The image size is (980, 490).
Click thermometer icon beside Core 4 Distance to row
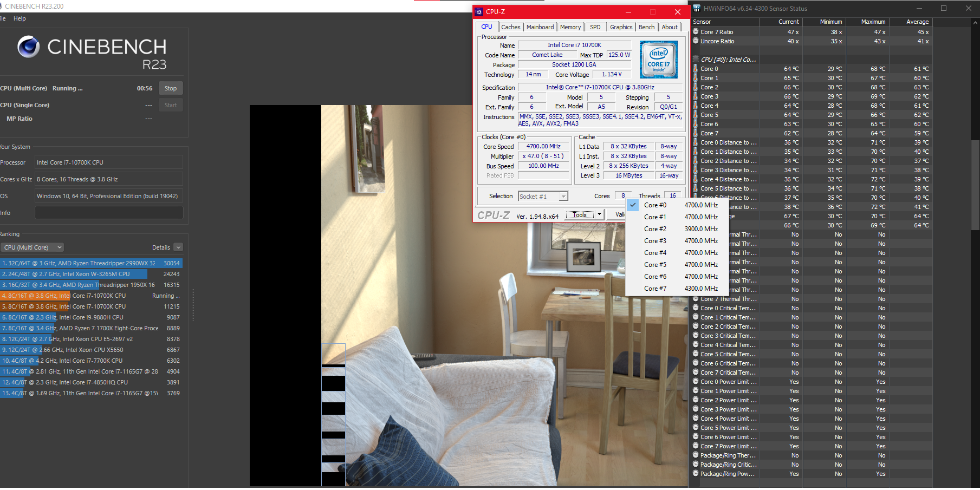click(x=696, y=179)
